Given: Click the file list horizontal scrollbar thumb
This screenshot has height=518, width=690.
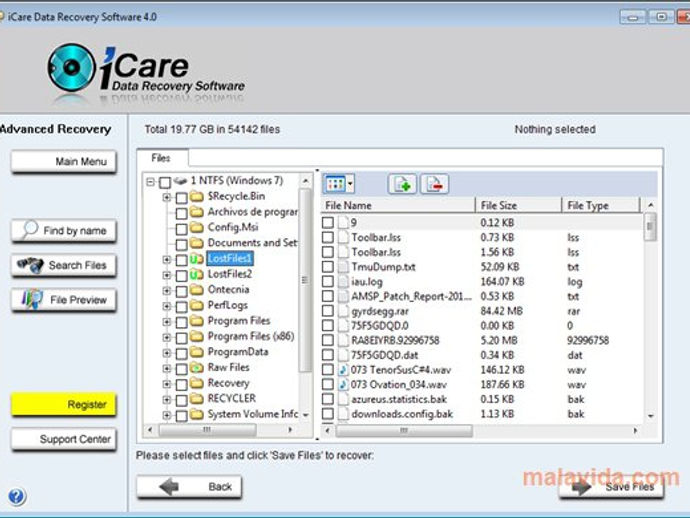Looking at the screenshot, I should pyautogui.click(x=404, y=430).
